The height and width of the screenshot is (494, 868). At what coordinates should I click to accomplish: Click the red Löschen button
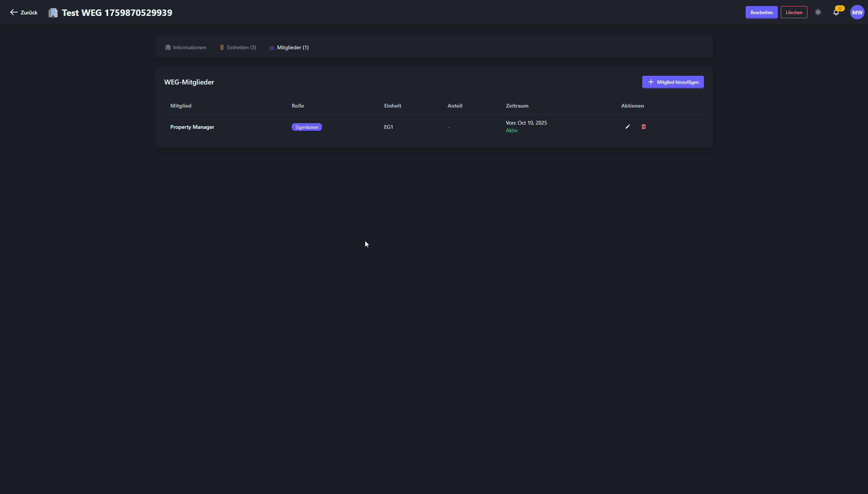click(794, 13)
